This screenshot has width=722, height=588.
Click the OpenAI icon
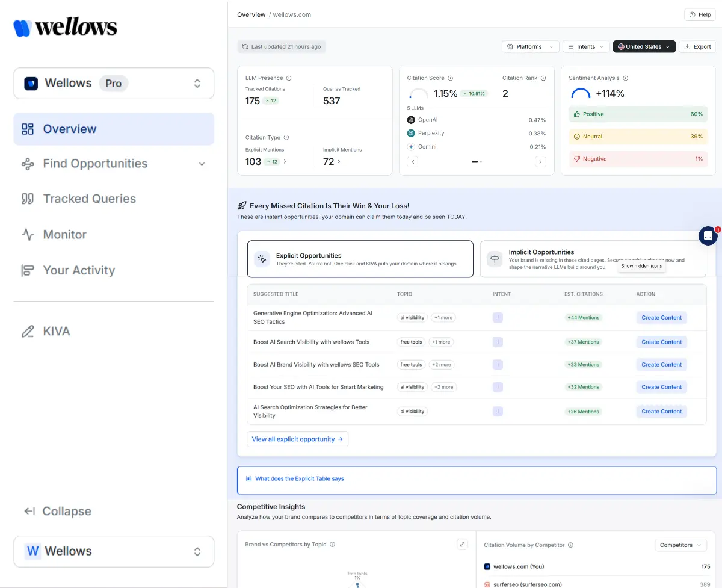pos(411,120)
